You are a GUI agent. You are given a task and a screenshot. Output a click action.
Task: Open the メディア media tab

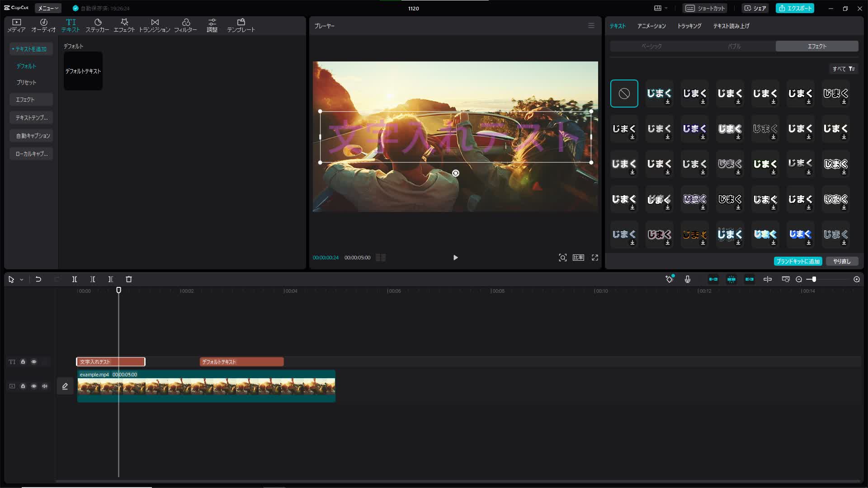[16, 25]
